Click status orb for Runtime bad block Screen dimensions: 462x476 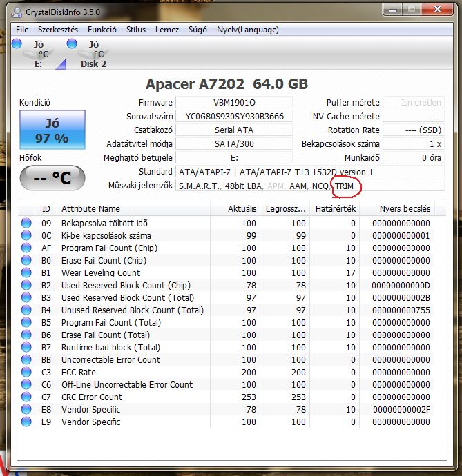pyautogui.click(x=26, y=347)
